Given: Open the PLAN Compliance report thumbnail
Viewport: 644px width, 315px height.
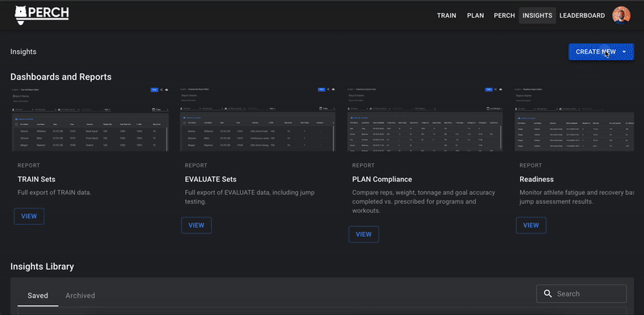Looking at the screenshot, I should [x=425, y=119].
